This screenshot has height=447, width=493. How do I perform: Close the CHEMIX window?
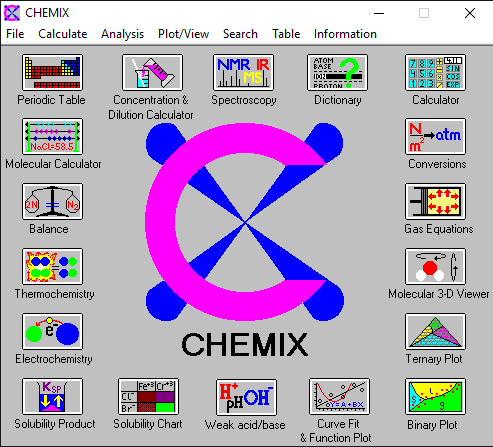[470, 13]
